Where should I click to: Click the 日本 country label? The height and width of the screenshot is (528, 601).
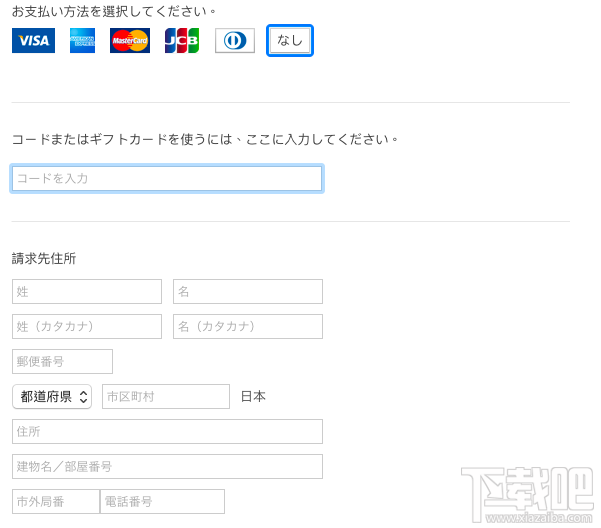[x=253, y=397]
